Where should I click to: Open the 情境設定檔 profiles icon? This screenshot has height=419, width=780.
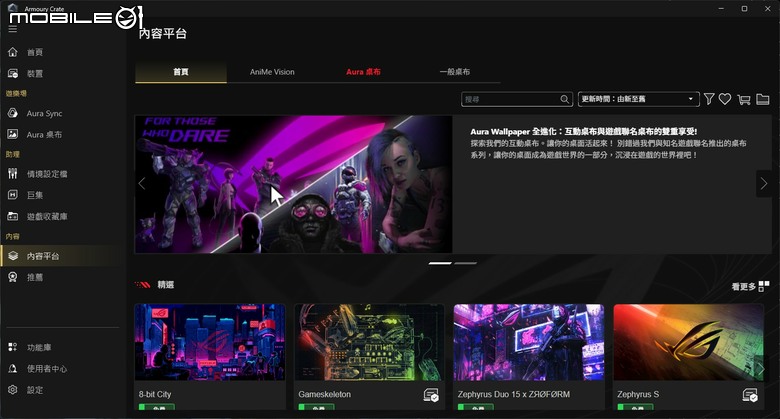(x=12, y=174)
